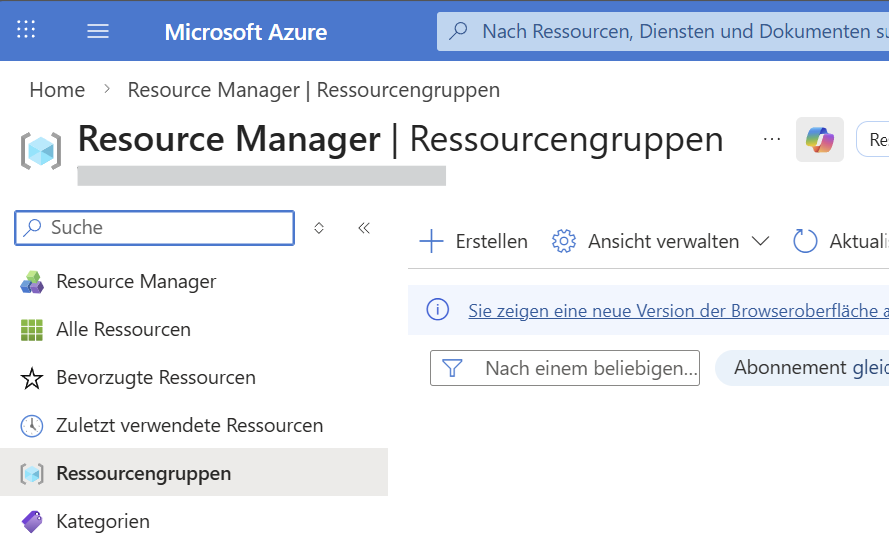Click the Aktualisieren refresh icon
This screenshot has height=556, width=889.
[x=805, y=241]
